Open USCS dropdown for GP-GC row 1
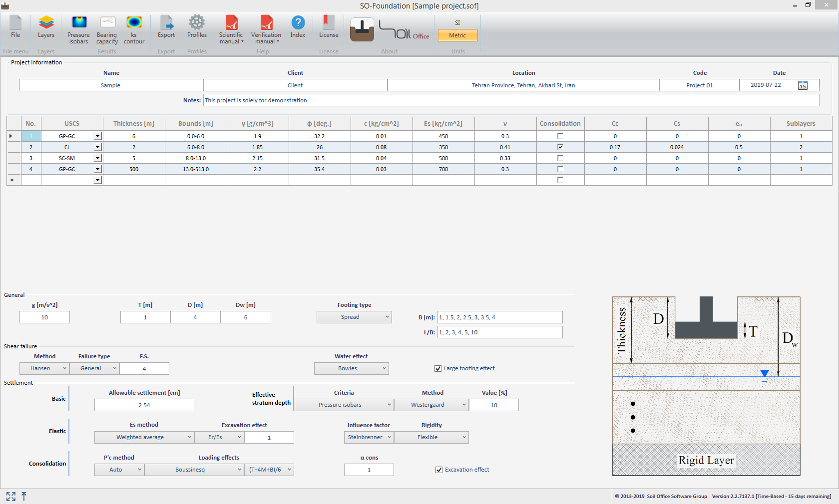This screenshot has width=839, height=504. [x=97, y=136]
